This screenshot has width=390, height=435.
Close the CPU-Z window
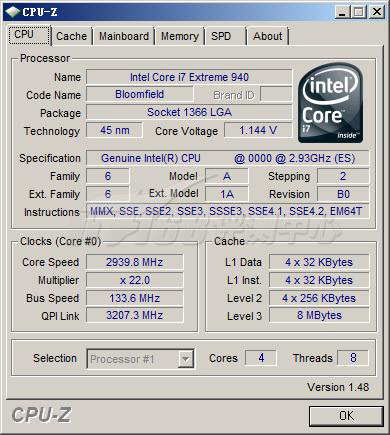tap(377, 12)
